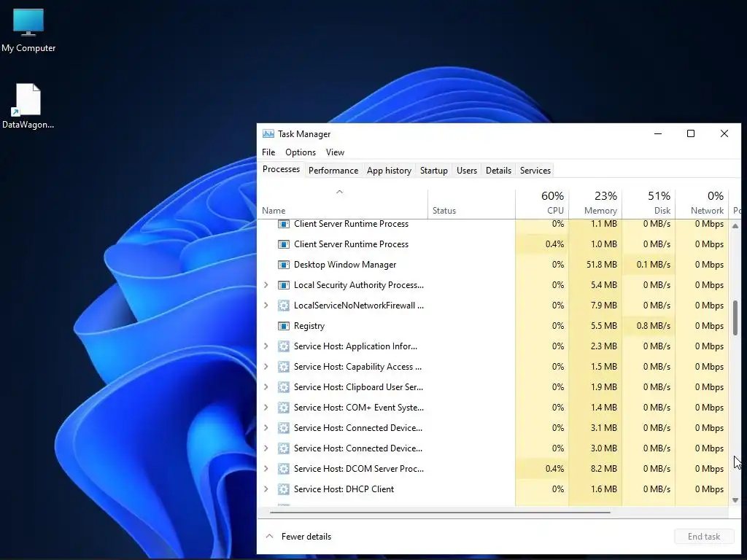
Task: Sort processes by the Name column header
Action: pyautogui.click(x=343, y=204)
